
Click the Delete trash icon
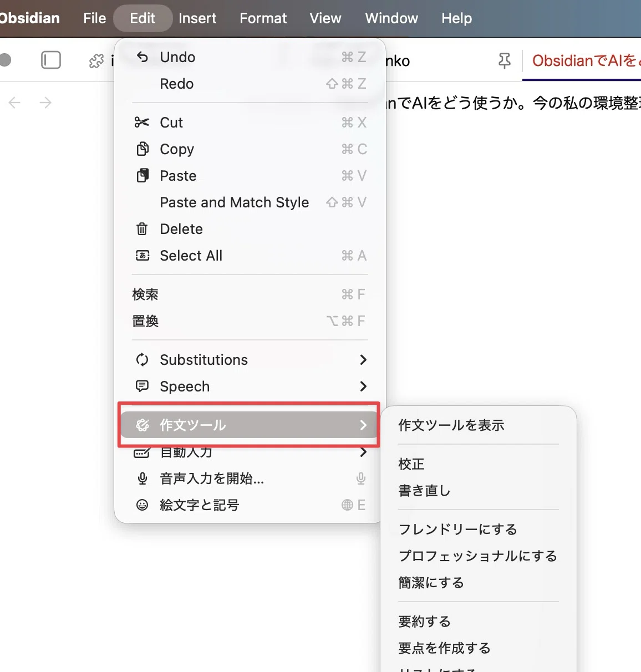(x=143, y=228)
